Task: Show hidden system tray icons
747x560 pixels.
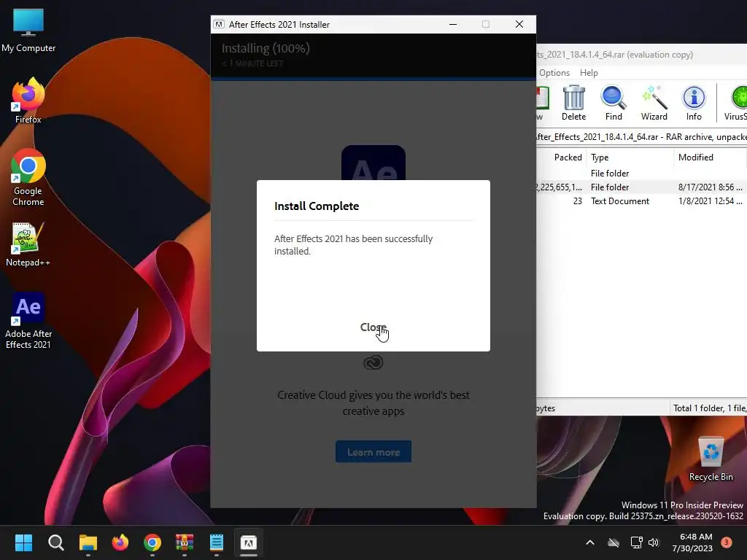Action: (589, 542)
